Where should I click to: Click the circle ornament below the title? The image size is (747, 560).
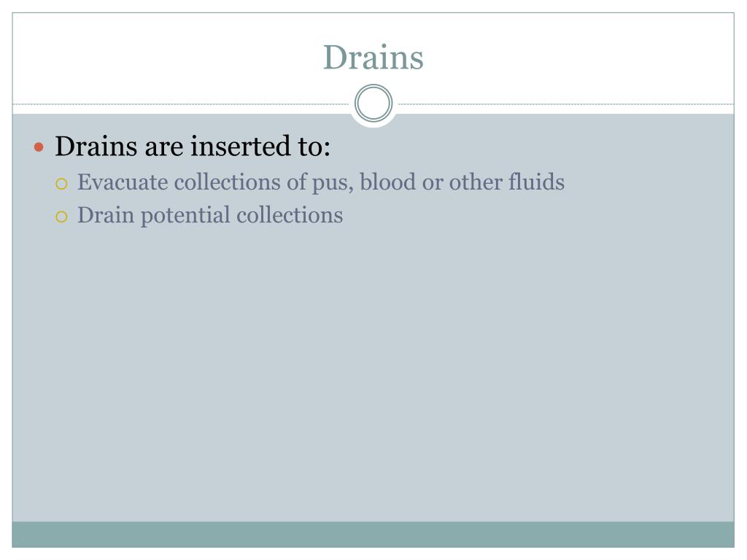pos(373,104)
